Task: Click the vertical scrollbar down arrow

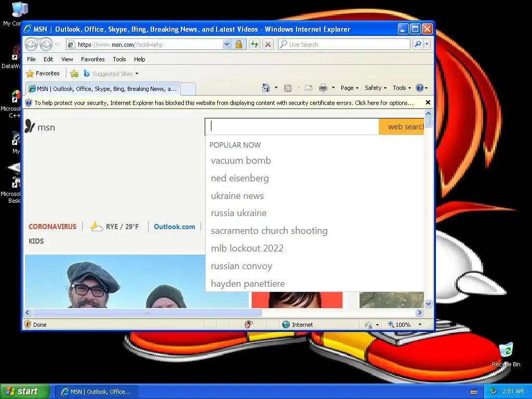Action: pos(428,303)
